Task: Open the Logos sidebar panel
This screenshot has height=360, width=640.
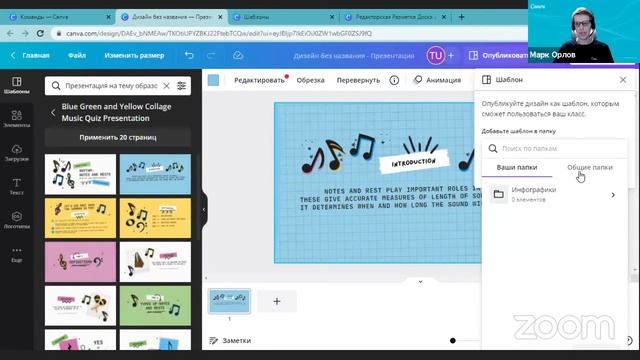Action: [x=17, y=220]
